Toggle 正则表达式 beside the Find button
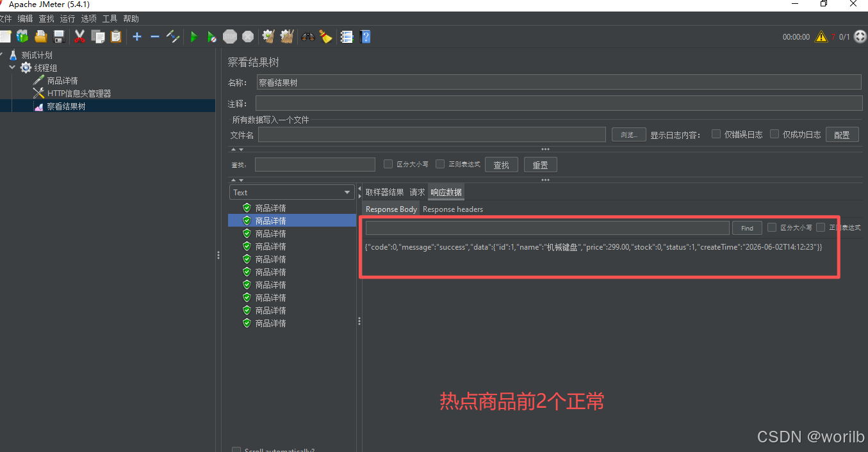This screenshot has width=868, height=452. (821, 227)
